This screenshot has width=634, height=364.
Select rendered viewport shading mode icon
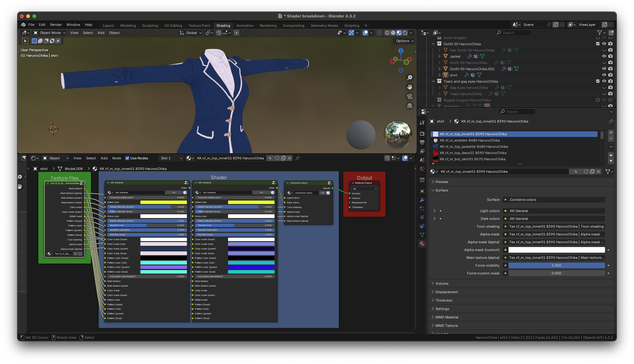[x=405, y=33]
